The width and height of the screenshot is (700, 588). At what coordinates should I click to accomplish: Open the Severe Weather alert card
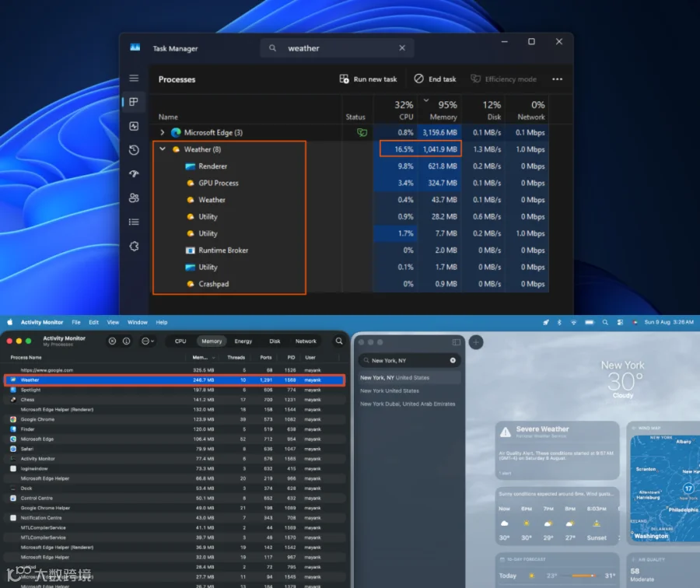coord(557,450)
